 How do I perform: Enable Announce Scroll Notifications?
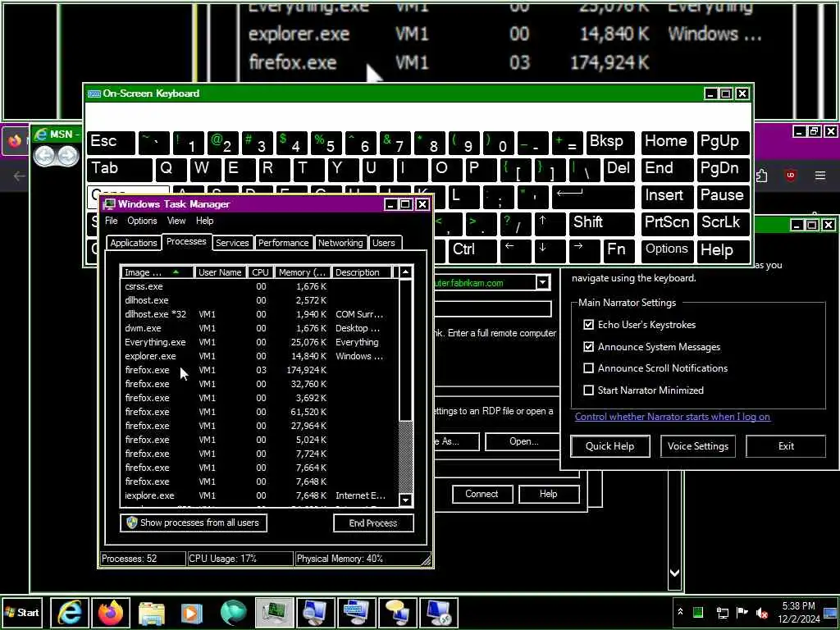588,368
